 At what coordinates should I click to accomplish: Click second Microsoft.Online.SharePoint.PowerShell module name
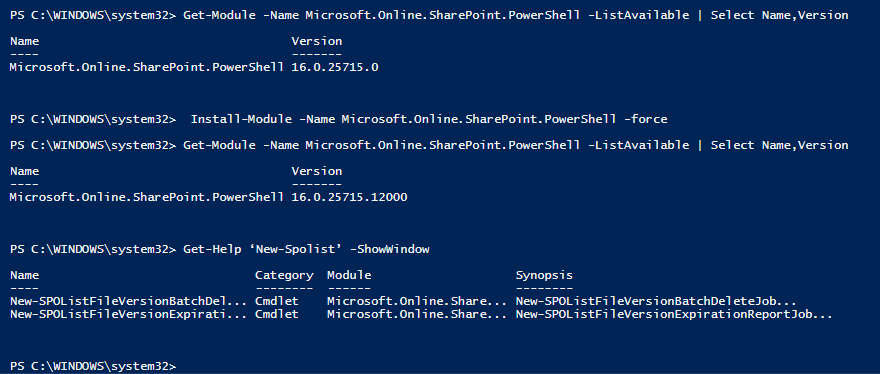pos(147,197)
